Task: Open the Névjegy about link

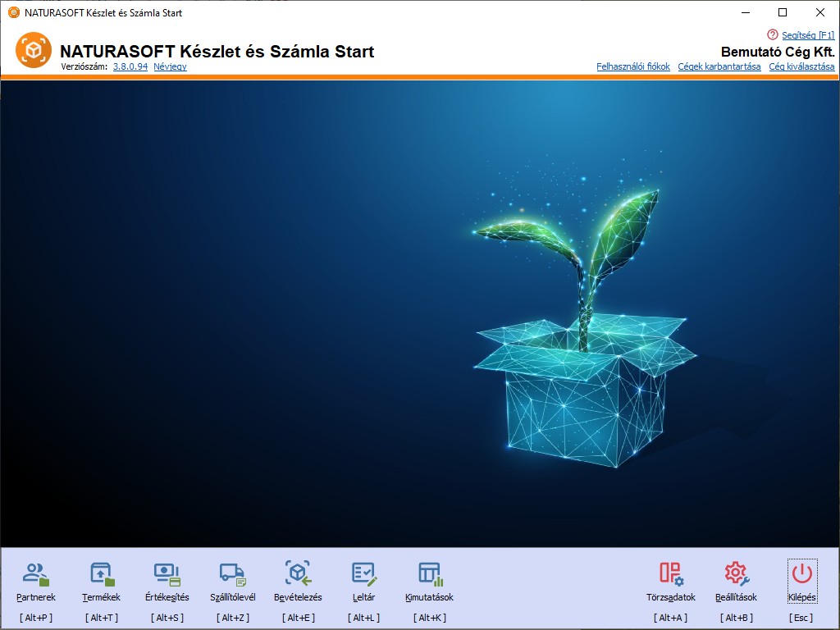Action: point(170,66)
